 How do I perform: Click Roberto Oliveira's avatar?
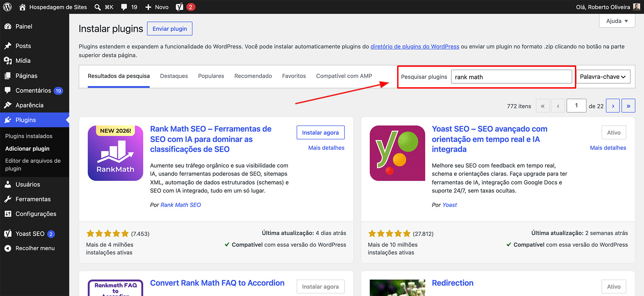click(637, 7)
